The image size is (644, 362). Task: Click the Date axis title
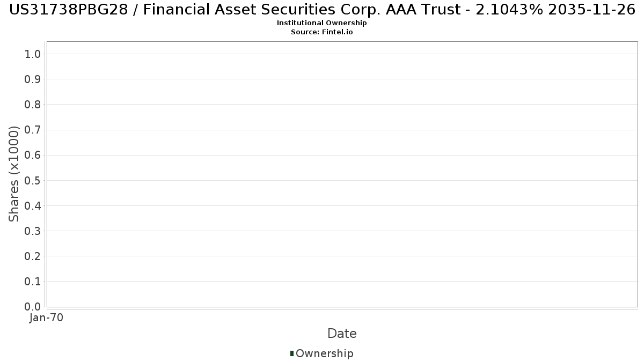point(342,334)
